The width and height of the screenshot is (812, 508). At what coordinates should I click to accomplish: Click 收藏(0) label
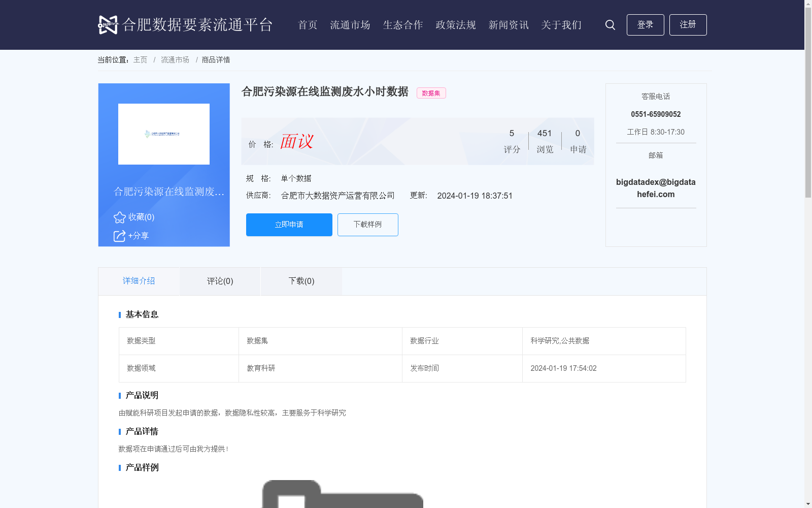point(141,217)
